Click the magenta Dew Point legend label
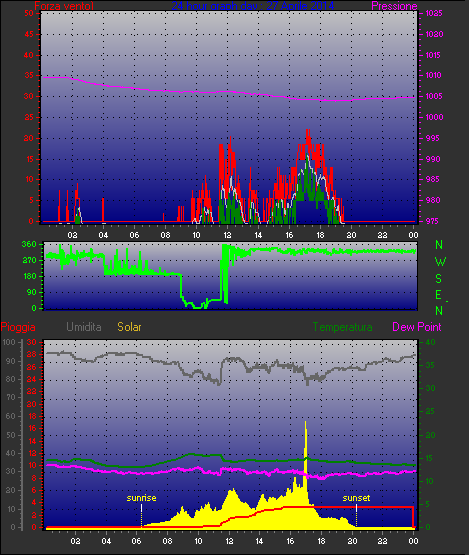469x555 pixels. pyautogui.click(x=417, y=327)
